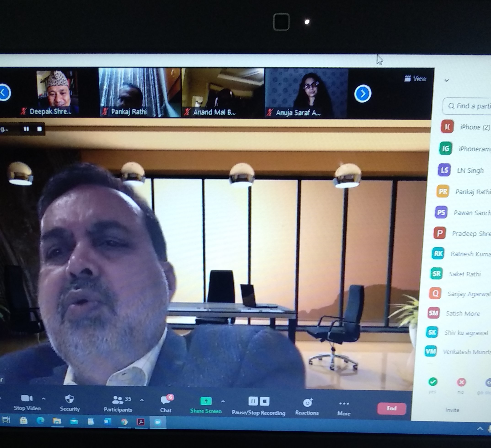This screenshot has width=491, height=448.
Task: Open the Reactions smiley menu
Action: [x=307, y=403]
